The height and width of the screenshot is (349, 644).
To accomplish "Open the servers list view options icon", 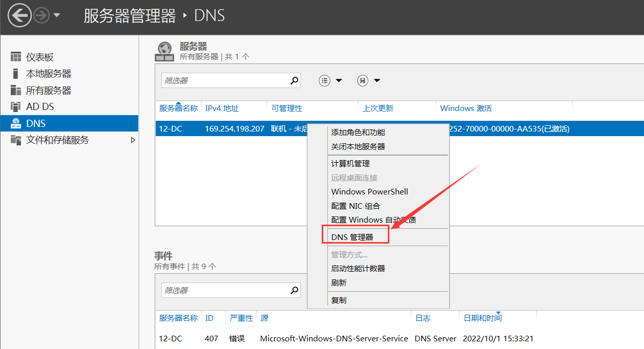I will pyautogui.click(x=324, y=80).
